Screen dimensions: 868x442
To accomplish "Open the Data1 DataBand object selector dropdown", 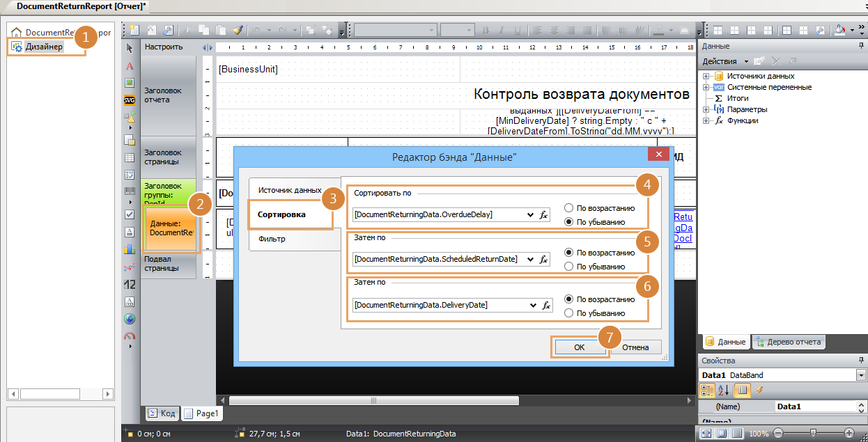I will tap(862, 375).
